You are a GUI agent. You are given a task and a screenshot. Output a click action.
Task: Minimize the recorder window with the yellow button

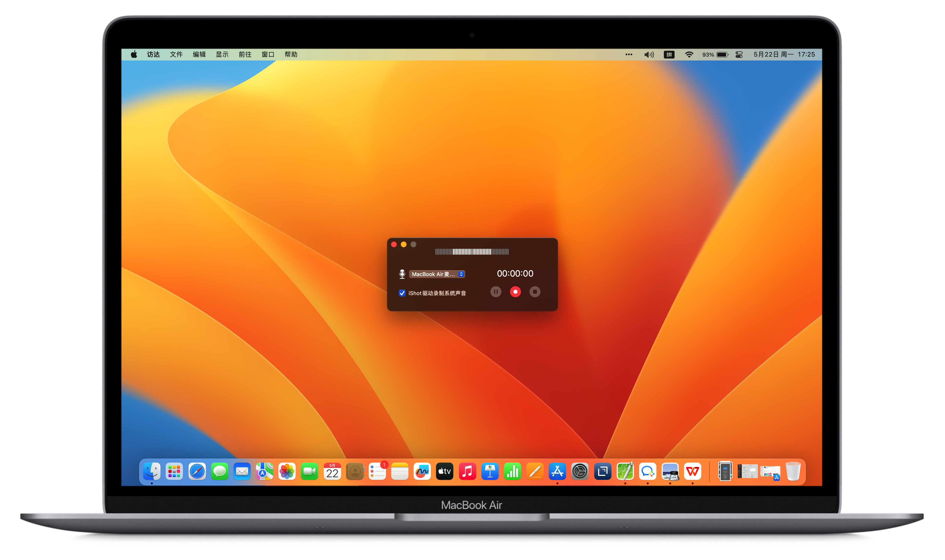point(404,245)
